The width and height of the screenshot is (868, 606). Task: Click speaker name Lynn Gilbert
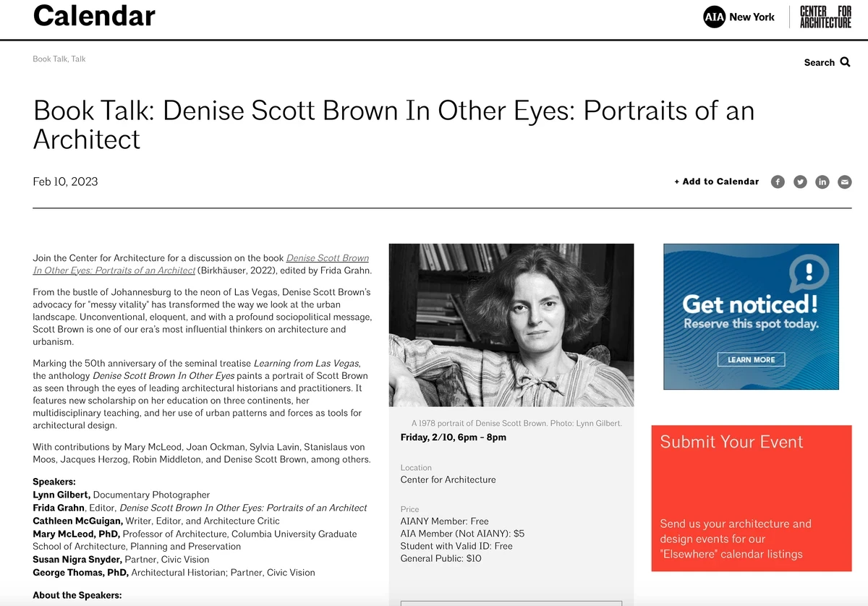click(61, 495)
